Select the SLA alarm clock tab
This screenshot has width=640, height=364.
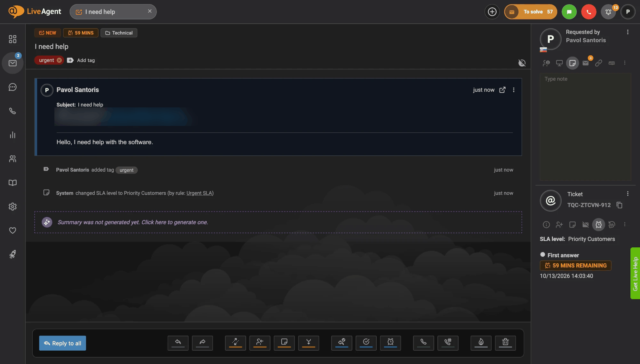pos(598,225)
